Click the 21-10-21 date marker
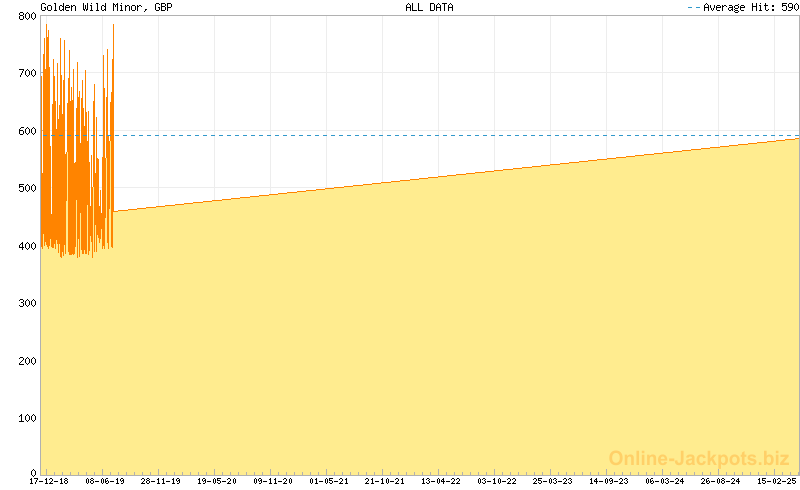 [x=385, y=481]
